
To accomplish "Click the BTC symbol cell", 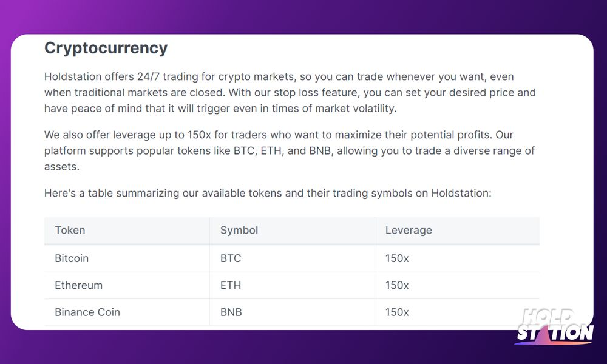I will click(x=292, y=258).
